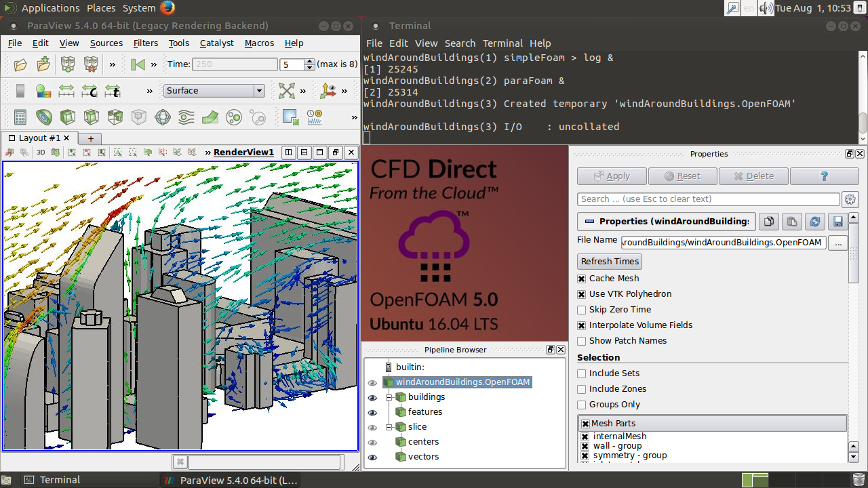This screenshot has height=488, width=868.
Task: Apply the Group Datasets filter
Action: [234, 117]
